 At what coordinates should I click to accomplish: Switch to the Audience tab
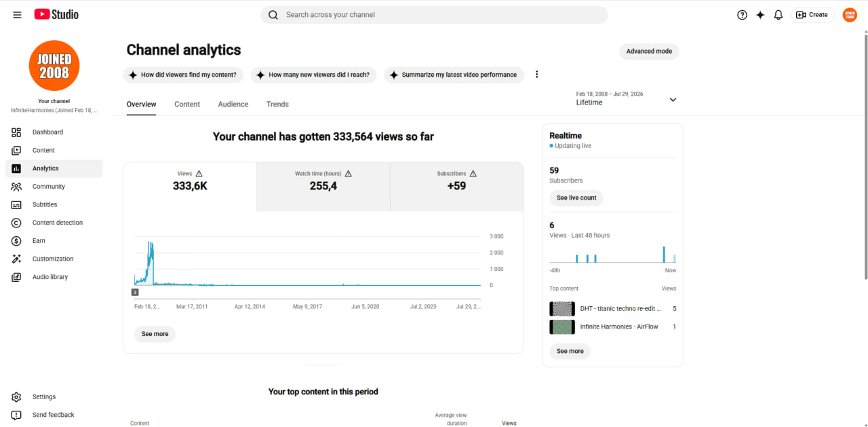coord(233,105)
